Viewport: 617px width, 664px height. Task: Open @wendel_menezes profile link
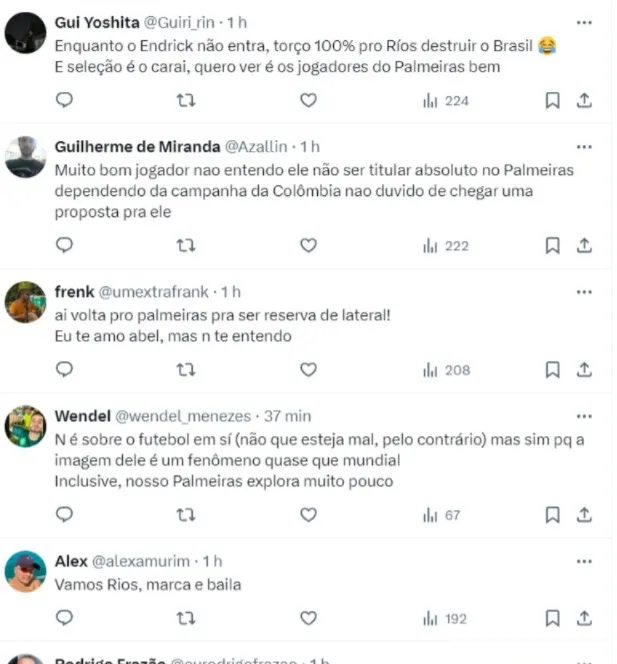[183, 416]
